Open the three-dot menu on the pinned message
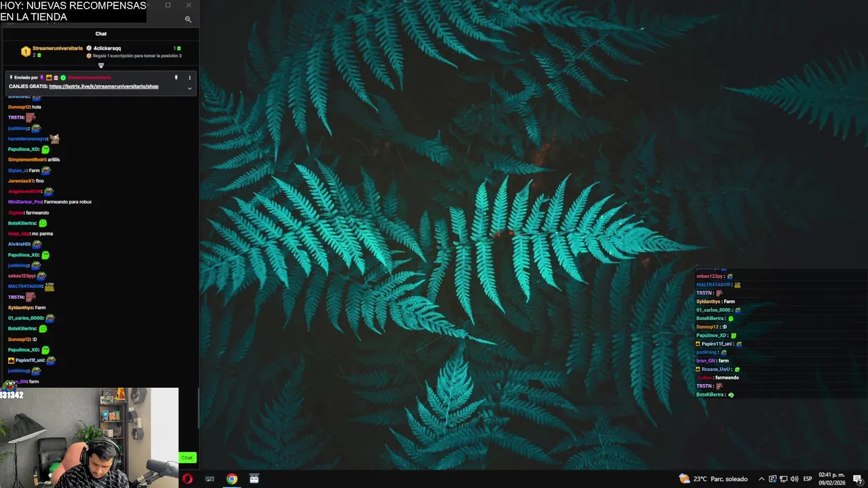 [x=189, y=77]
